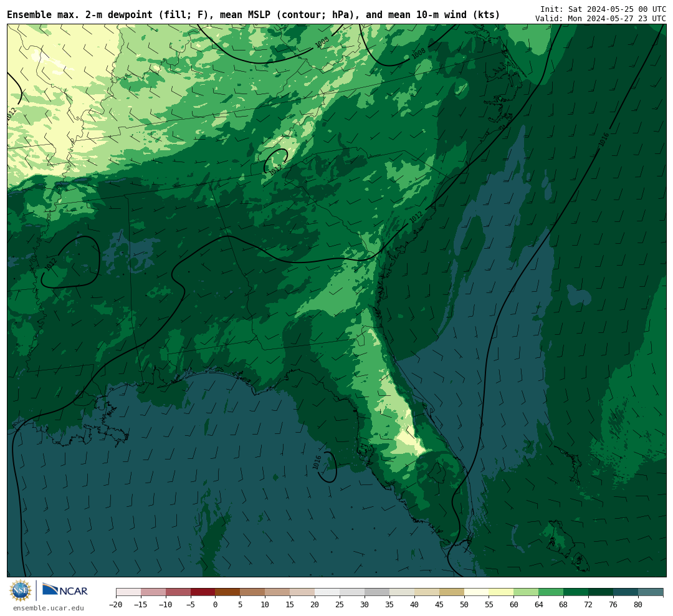673x616 pixels.
Task: Click the '20' colorbar label
Action: tap(315, 605)
